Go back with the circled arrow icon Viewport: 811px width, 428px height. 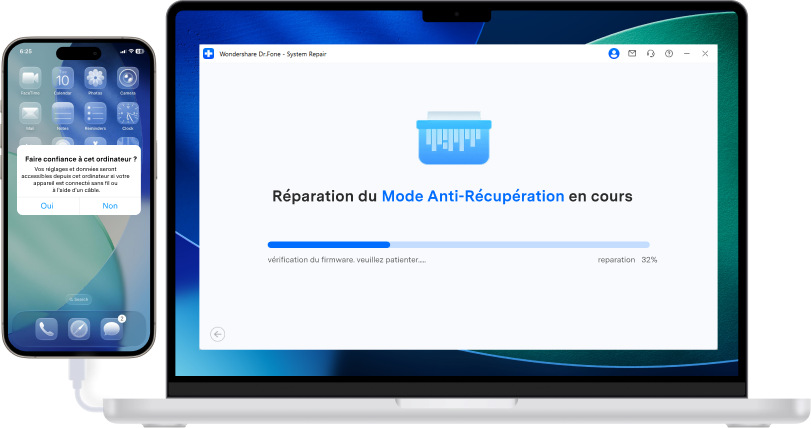tap(217, 334)
